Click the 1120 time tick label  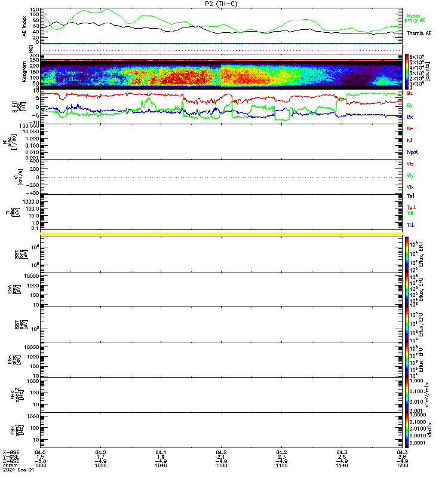tap(281, 465)
